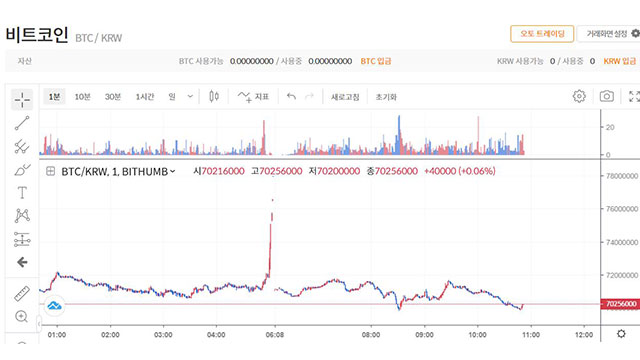Expand the BTC/KRW BITHUMB legend chevron
640x360 pixels.
pos(173,171)
